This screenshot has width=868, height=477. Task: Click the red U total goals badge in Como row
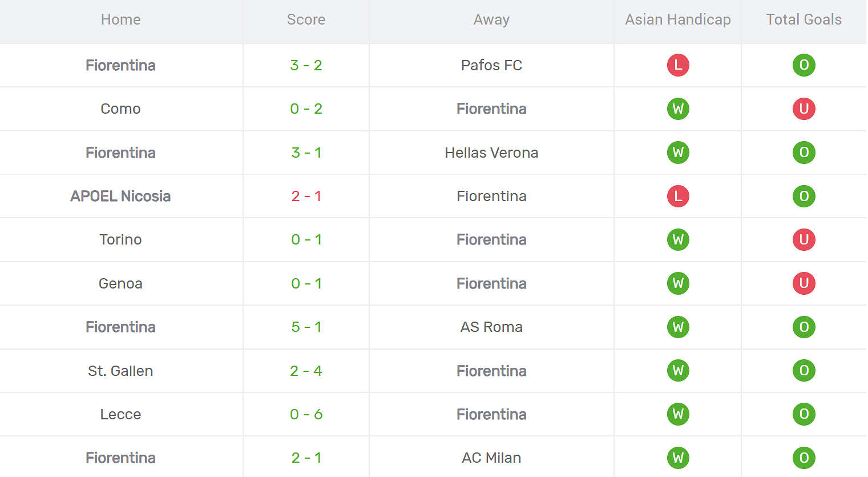click(x=804, y=109)
